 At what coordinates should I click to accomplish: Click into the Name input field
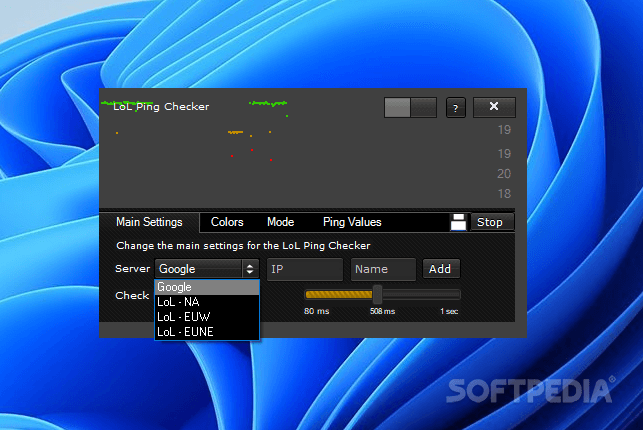pyautogui.click(x=383, y=269)
